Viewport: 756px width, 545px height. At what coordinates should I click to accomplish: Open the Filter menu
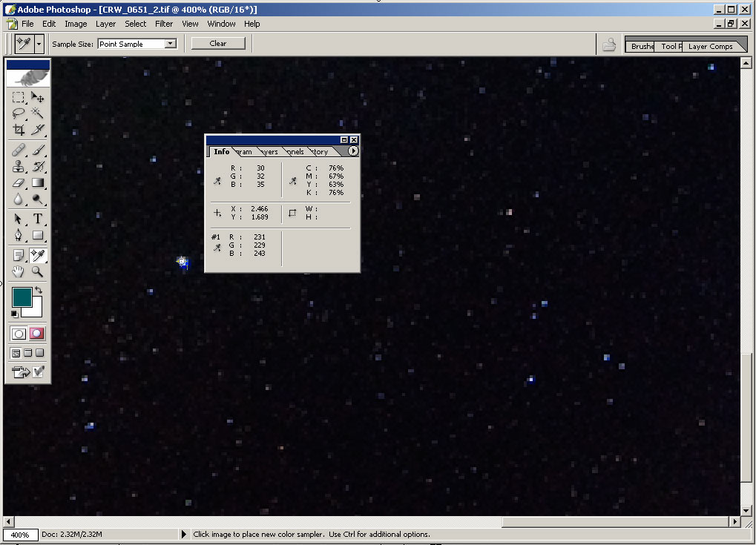pos(164,24)
